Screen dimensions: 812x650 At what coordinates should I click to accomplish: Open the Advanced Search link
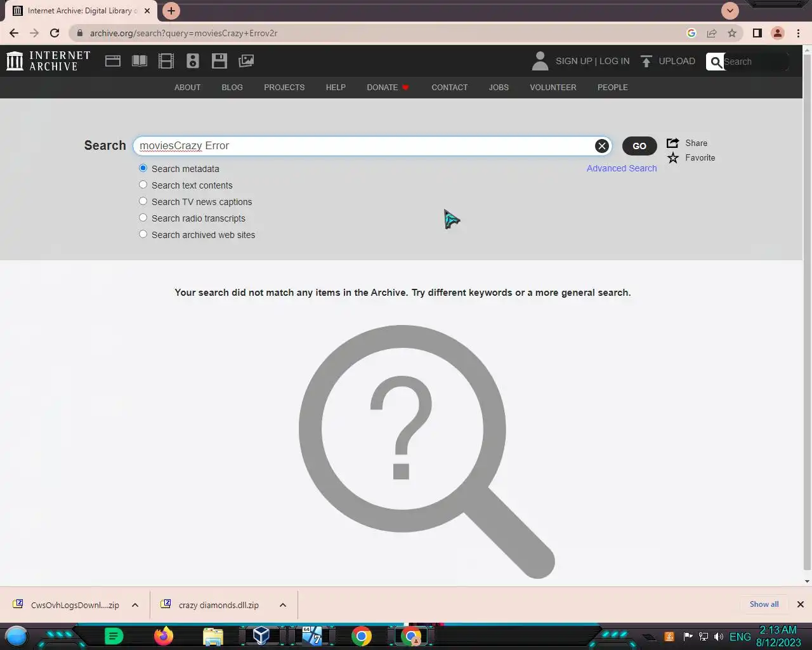622,168
